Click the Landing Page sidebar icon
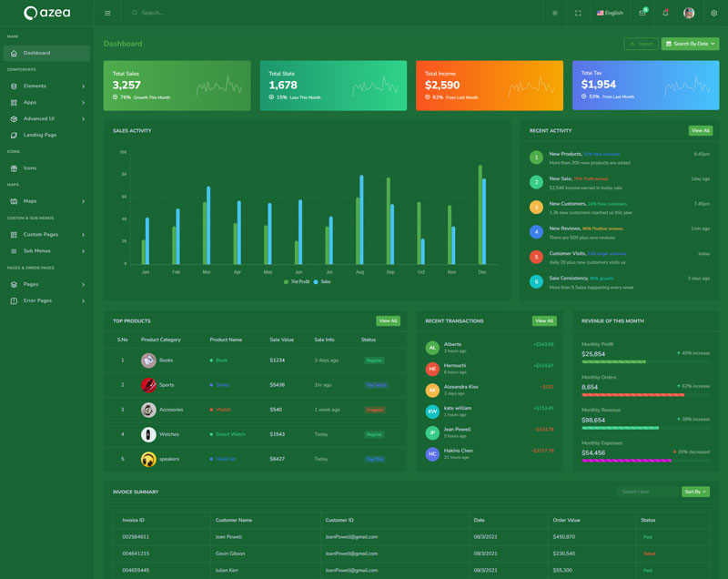 [14, 135]
